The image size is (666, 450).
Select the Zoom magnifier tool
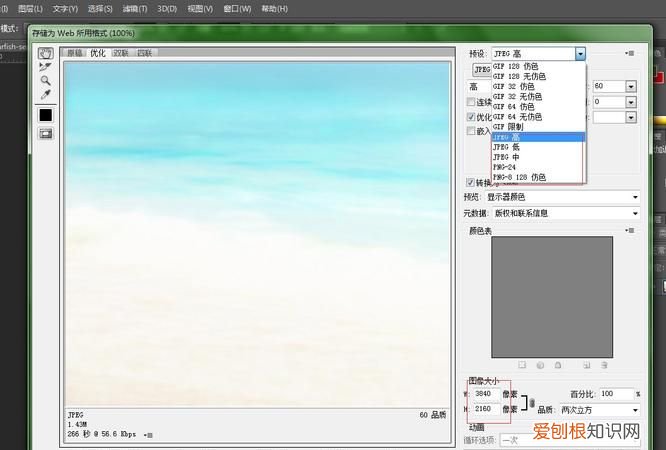(45, 81)
